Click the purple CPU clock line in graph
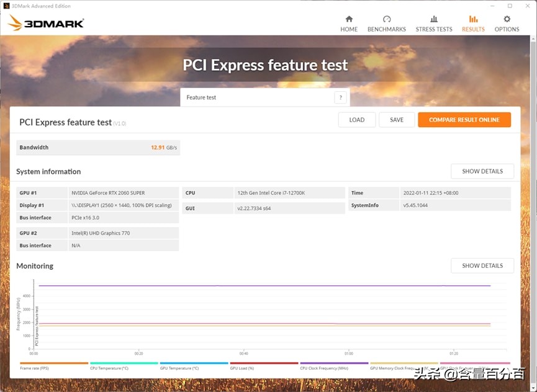The image size is (537, 392). pos(264,285)
